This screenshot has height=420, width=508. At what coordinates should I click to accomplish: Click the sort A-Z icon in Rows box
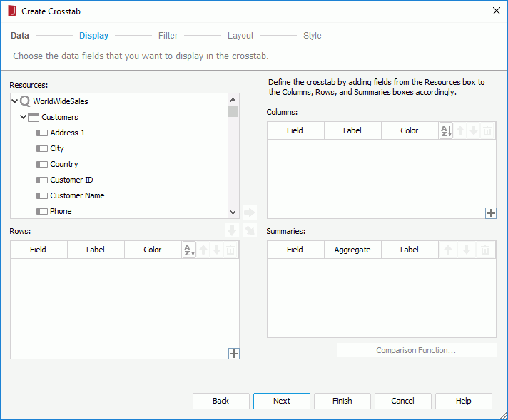(x=189, y=250)
